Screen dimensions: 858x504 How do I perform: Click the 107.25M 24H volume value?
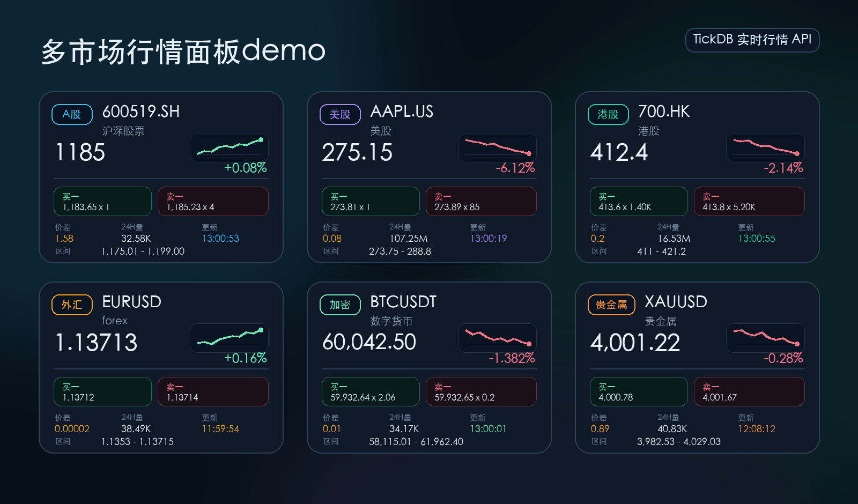[409, 239]
